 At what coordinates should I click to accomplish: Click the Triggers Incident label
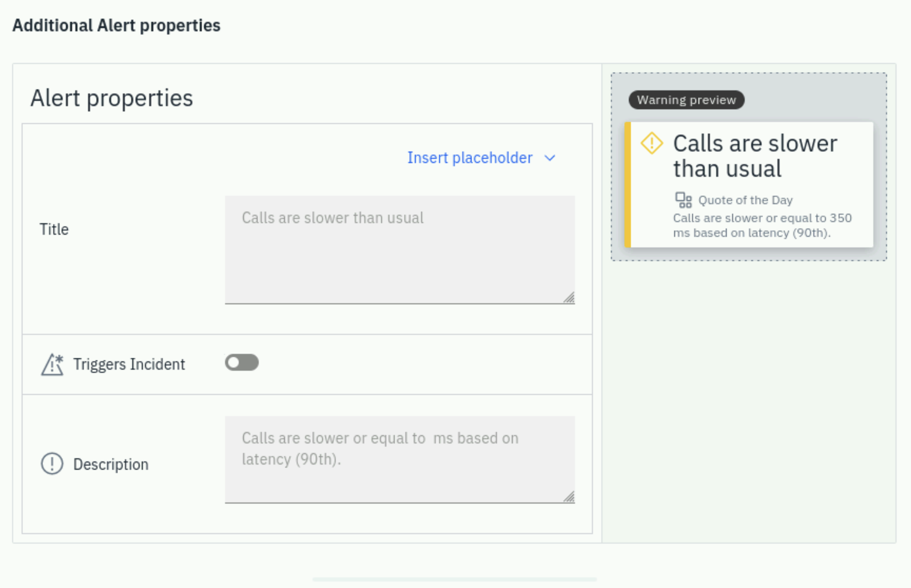[129, 364]
